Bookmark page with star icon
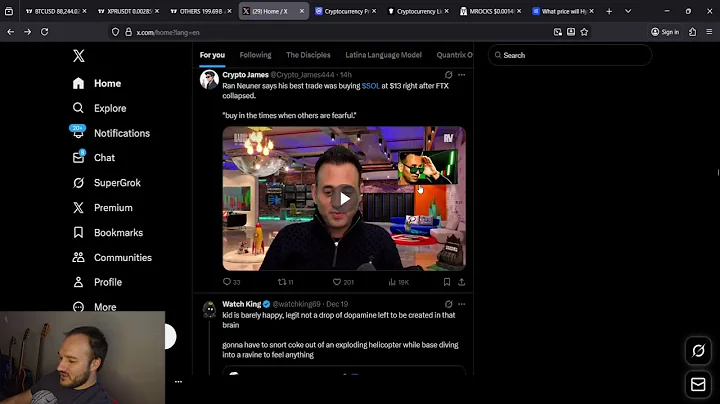720x404 pixels. [x=584, y=32]
